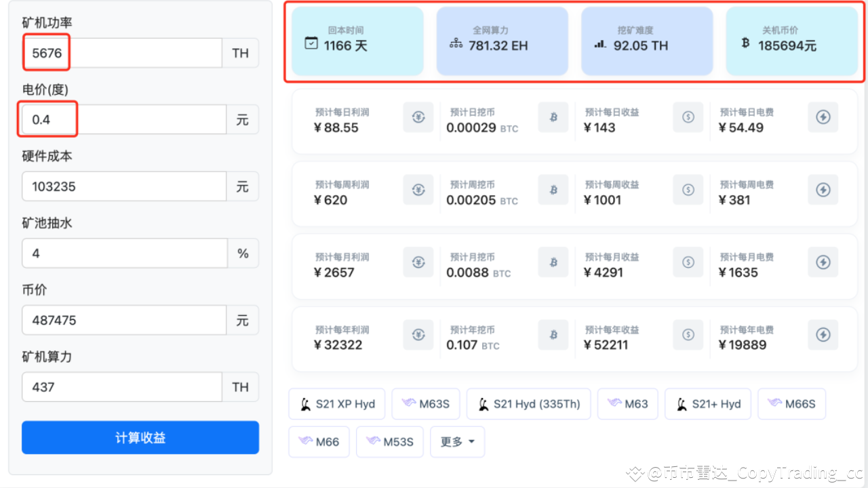The height and width of the screenshot is (488, 868).
Task: Click the dollar icon beside 预计每年收益
Action: (x=688, y=335)
